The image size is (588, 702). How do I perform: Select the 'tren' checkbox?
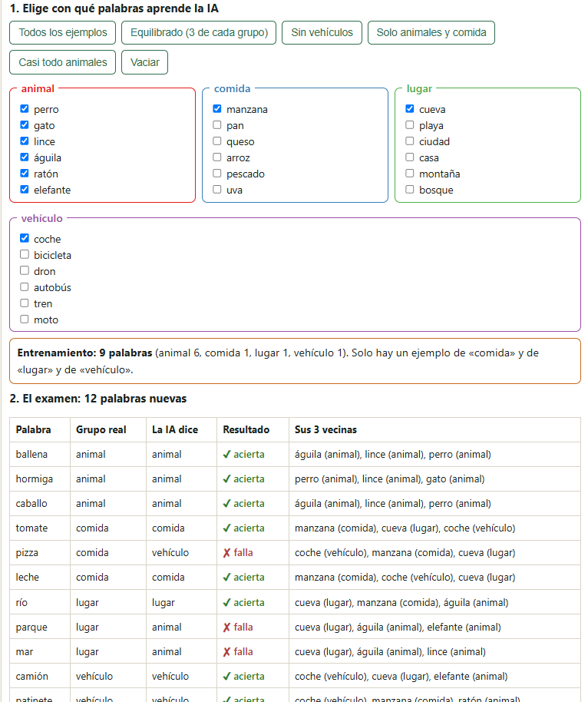(25, 303)
